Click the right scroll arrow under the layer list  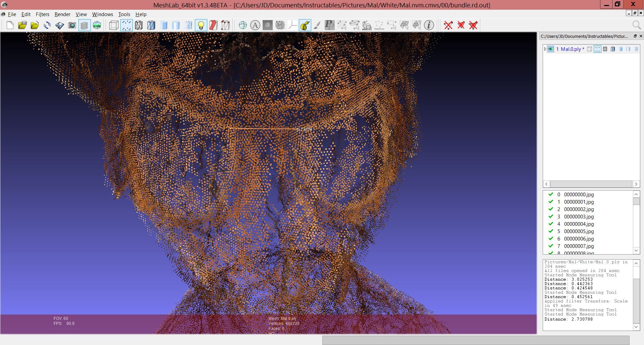(636, 184)
